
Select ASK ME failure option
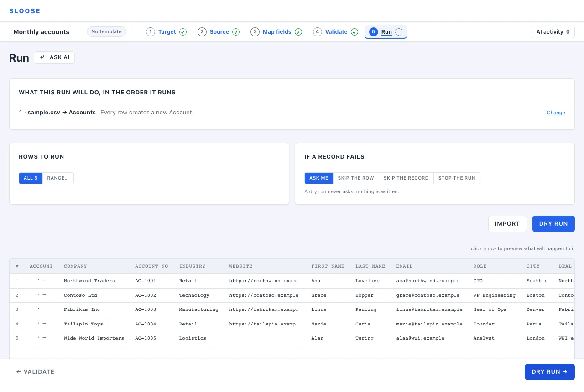[318, 178]
